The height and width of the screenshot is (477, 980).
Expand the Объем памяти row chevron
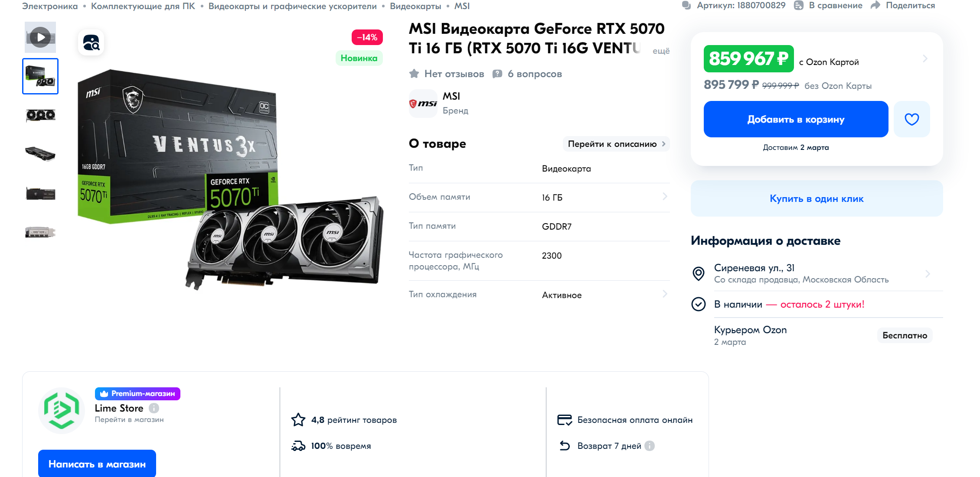665,197
